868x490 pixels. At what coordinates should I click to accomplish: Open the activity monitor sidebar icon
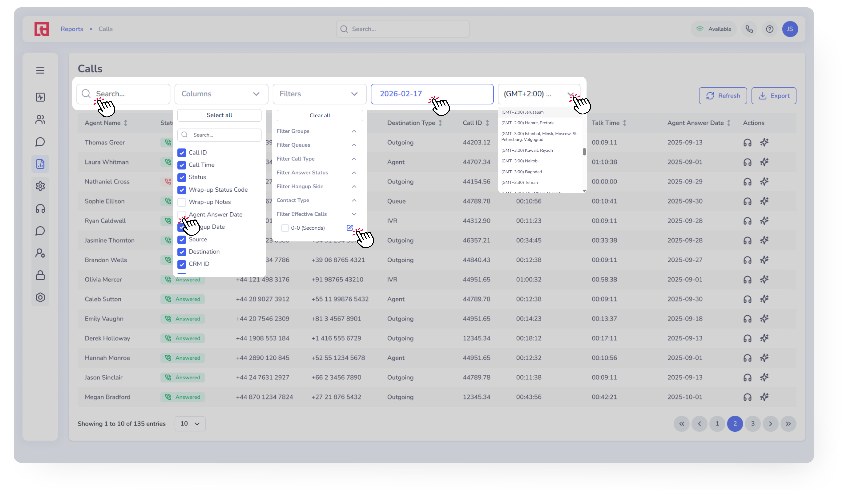(x=40, y=97)
